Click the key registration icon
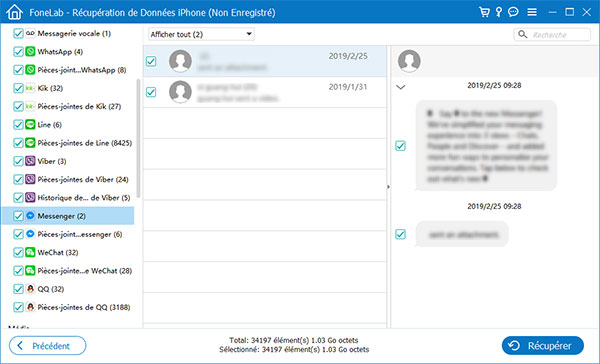600x364 pixels. coord(499,12)
